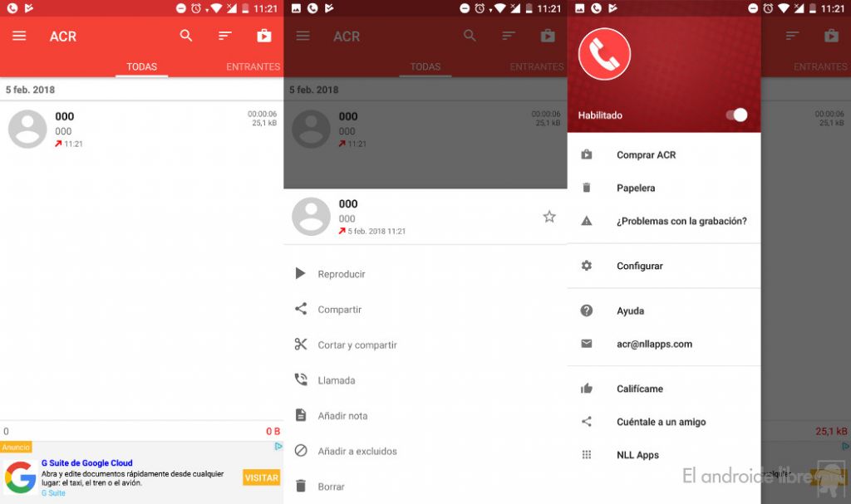Choose Compartir to share the recording

[x=339, y=310]
